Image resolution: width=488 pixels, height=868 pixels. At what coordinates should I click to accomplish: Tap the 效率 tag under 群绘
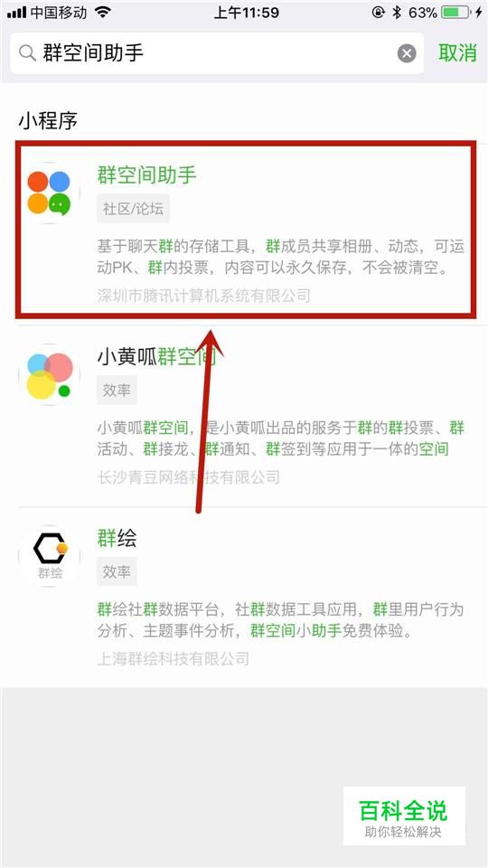coord(117,571)
